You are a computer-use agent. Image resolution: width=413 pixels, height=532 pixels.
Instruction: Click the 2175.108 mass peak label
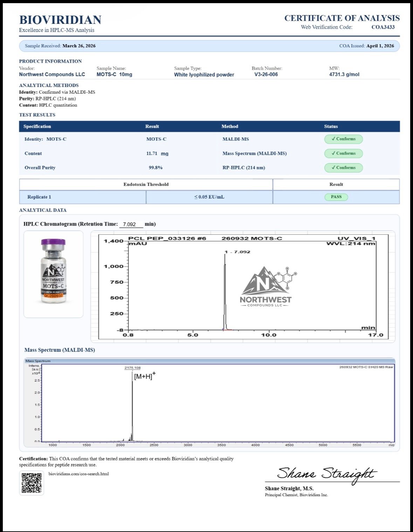[132, 368]
